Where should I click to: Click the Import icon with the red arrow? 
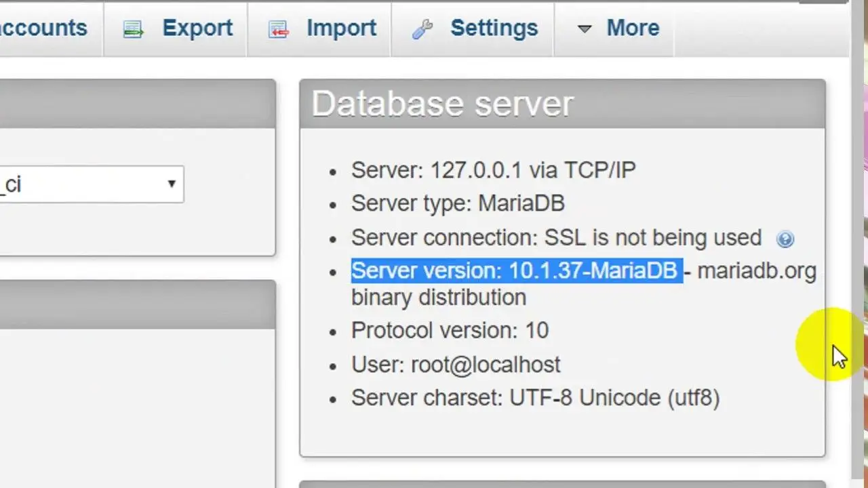pos(279,28)
